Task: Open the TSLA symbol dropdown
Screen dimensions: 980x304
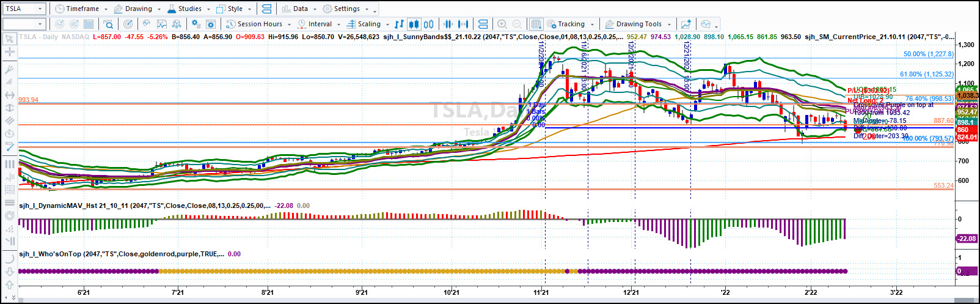Action: tap(40, 9)
